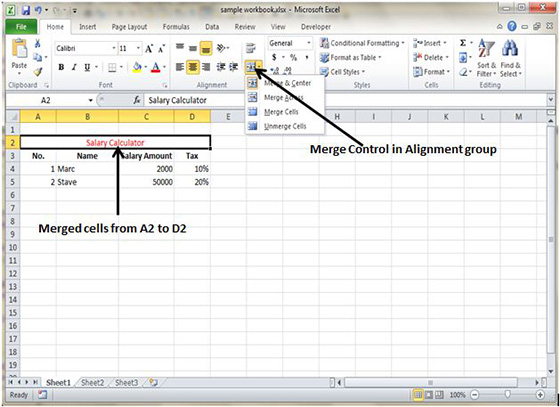Open Conditional Formatting options

362,43
